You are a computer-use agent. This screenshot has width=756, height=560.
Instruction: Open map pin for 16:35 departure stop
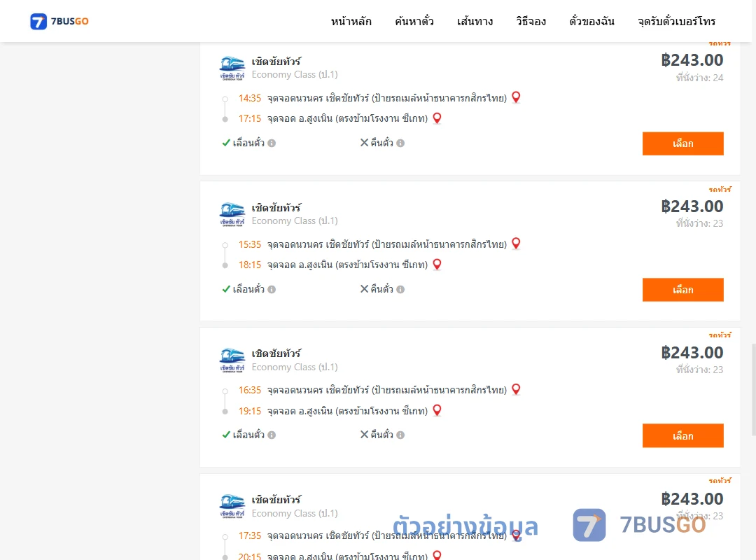(x=516, y=389)
